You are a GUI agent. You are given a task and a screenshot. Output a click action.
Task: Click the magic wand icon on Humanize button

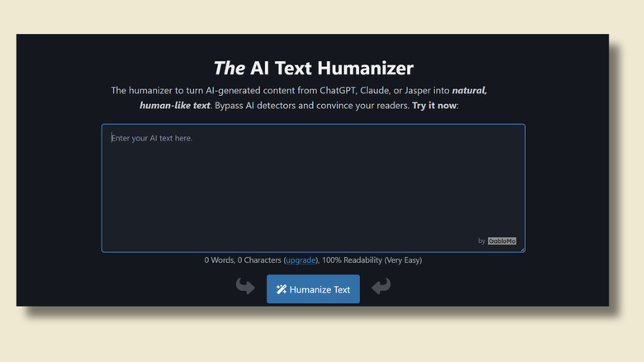pos(282,289)
